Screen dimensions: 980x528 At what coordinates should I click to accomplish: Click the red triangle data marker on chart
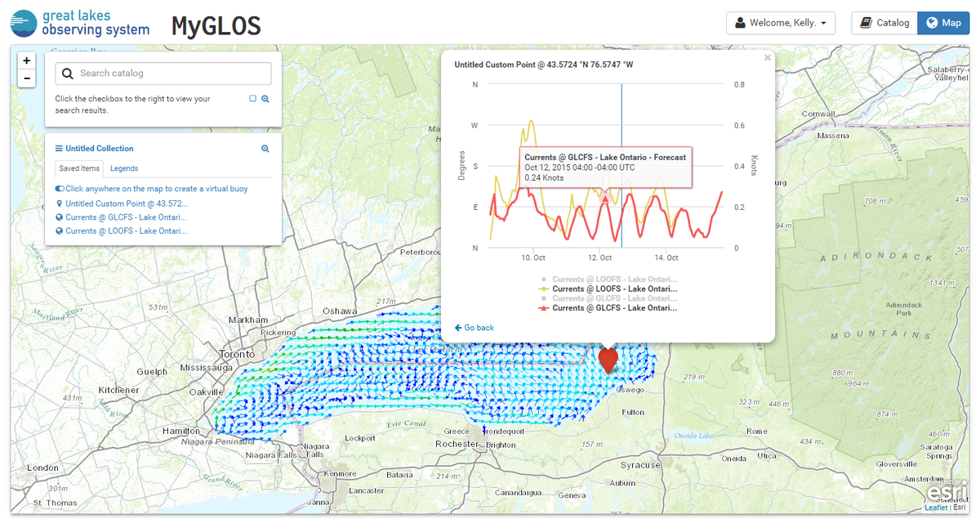click(604, 198)
